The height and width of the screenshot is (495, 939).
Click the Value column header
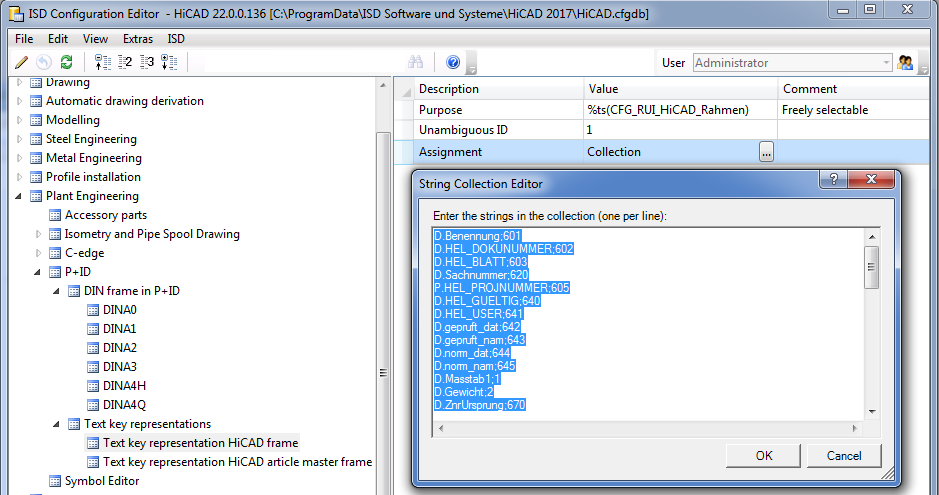tap(680, 89)
